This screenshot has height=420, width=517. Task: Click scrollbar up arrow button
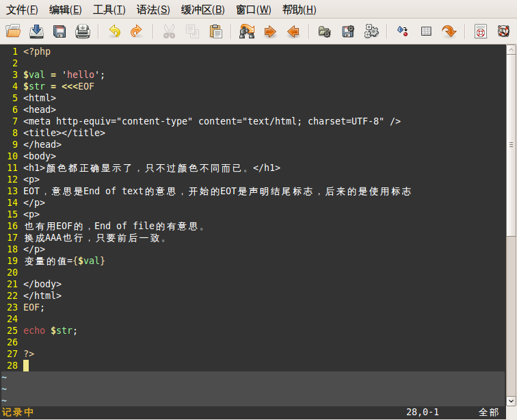pos(511,50)
